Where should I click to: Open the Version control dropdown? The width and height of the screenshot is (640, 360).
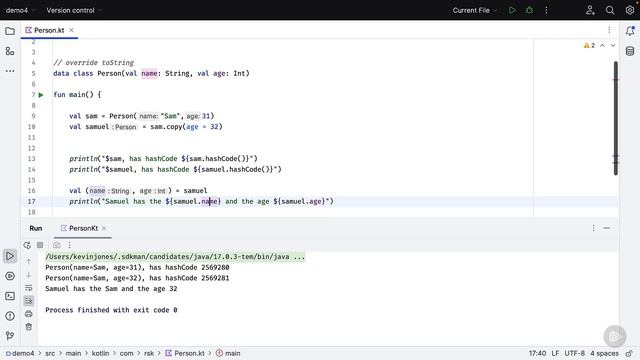74,10
